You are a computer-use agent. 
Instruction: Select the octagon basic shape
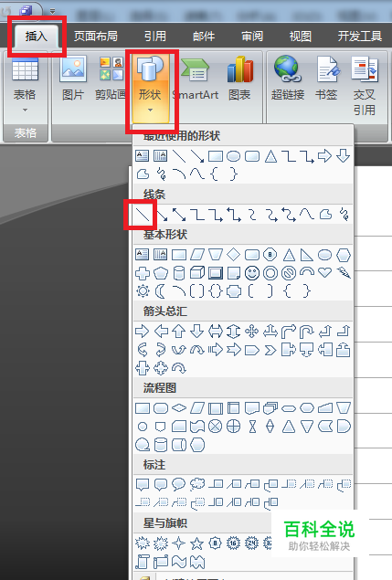tap(270, 255)
